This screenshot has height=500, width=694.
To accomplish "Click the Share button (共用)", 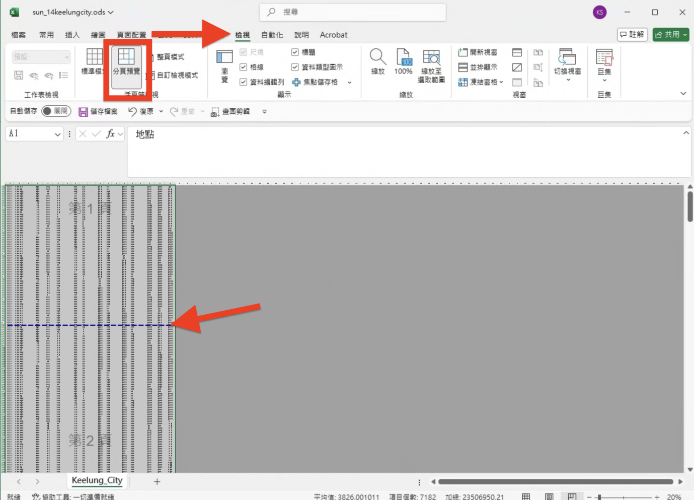I will click(671, 35).
